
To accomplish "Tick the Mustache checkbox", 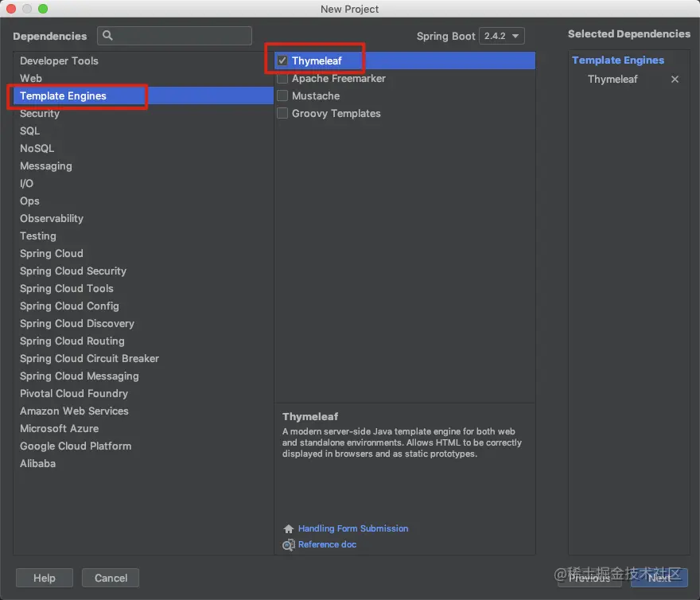I will pyautogui.click(x=282, y=95).
